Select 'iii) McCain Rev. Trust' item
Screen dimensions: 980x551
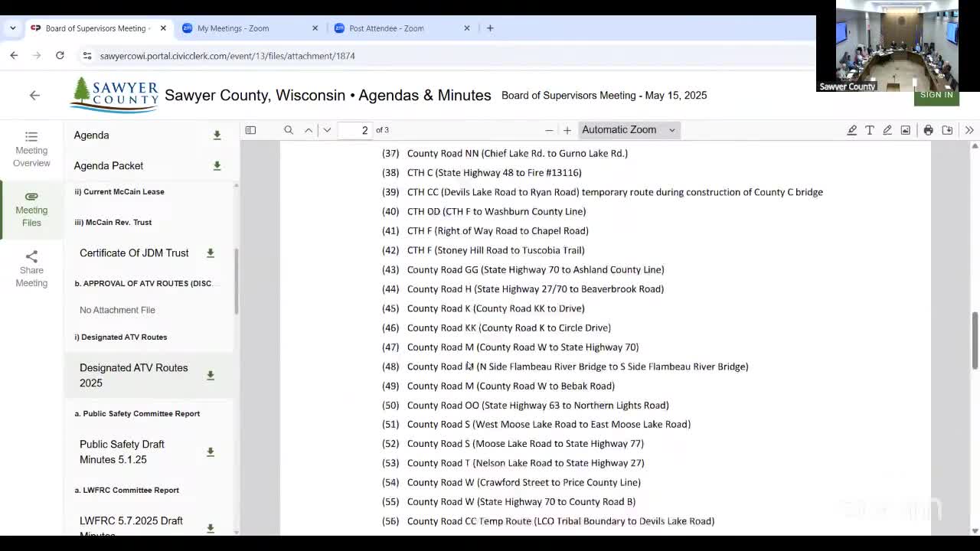pos(113,222)
